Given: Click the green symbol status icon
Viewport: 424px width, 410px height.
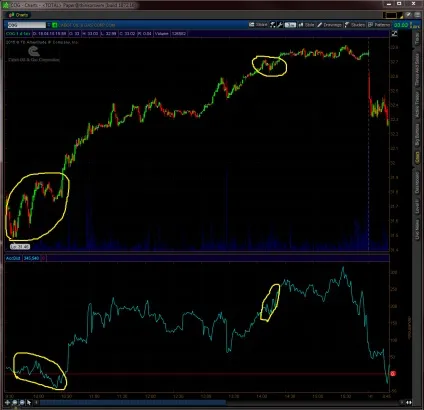Looking at the screenshot, I should [x=55, y=25].
